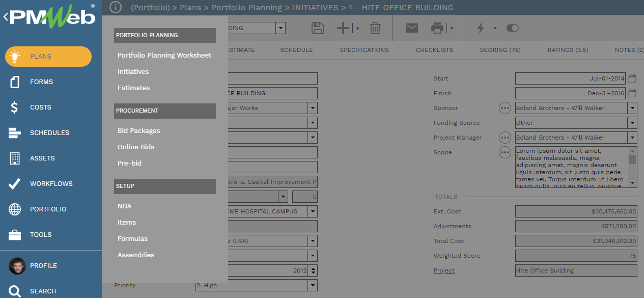
Task: Click the plus Add icon
Action: 343,29
